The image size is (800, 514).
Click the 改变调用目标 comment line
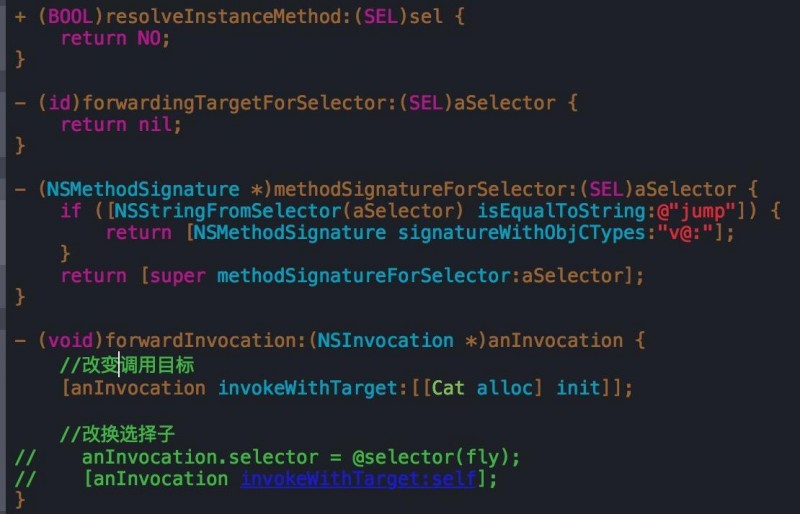pyautogui.click(x=127, y=365)
